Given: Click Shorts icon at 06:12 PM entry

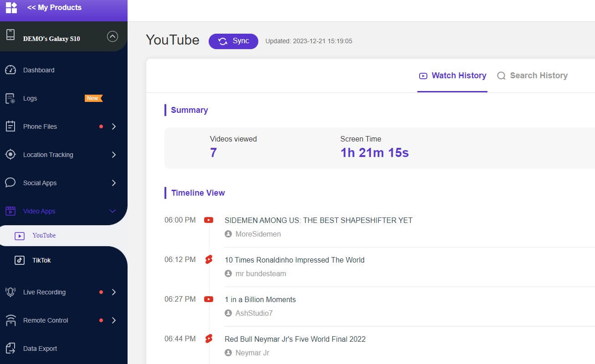Looking at the screenshot, I should 209,260.
